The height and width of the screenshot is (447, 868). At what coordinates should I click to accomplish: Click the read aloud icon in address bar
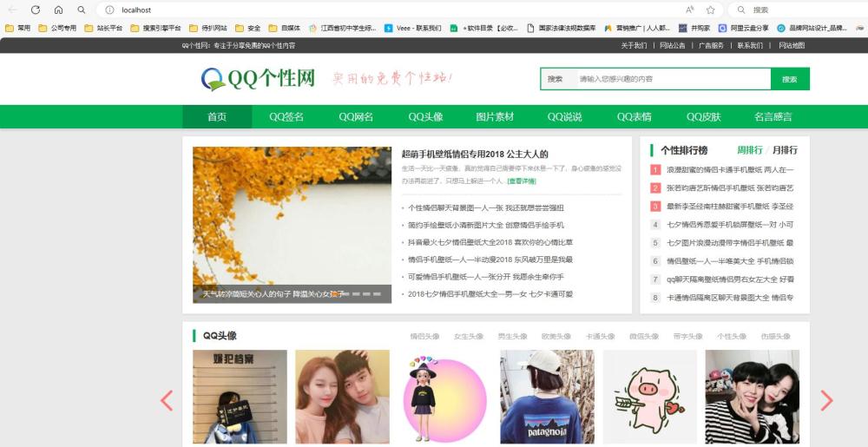(690, 10)
